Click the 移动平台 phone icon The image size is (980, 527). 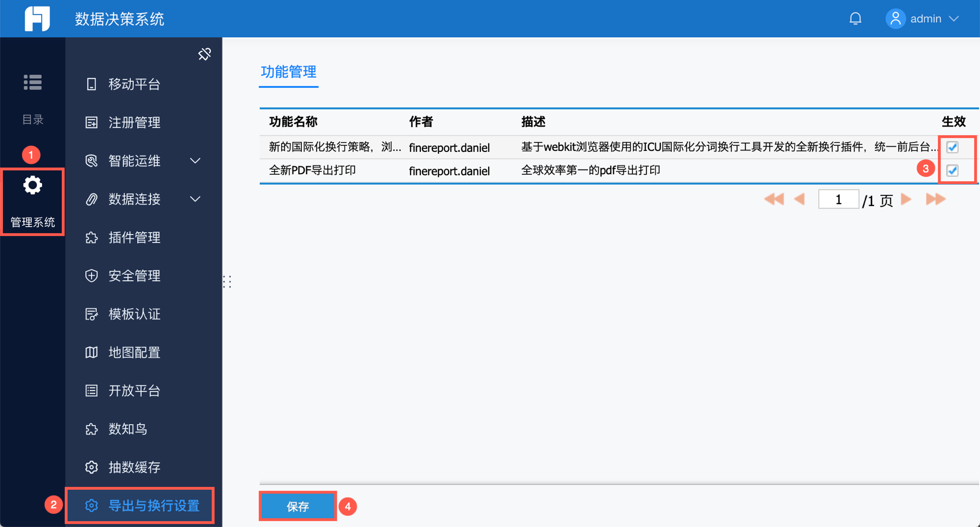[92, 84]
